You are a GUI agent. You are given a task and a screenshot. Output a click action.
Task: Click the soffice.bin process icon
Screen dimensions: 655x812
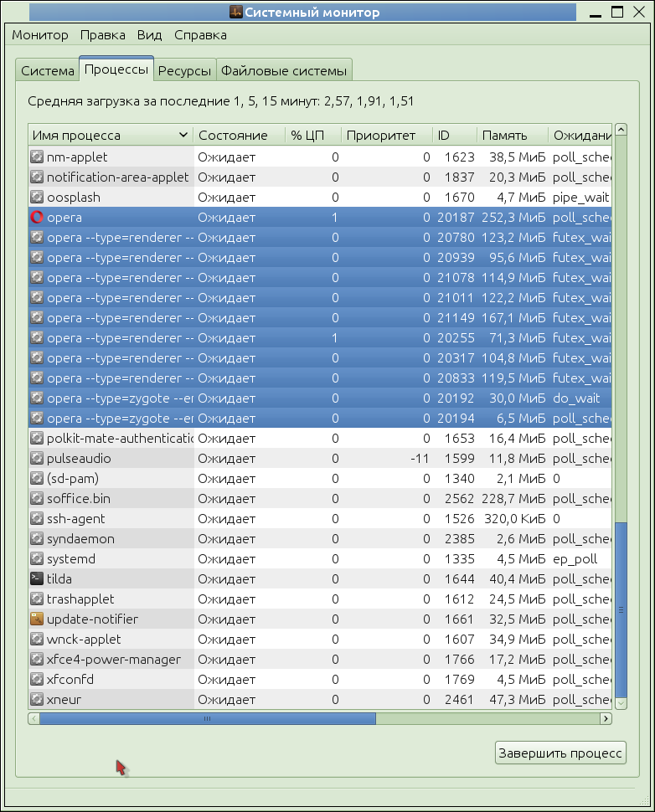pyautogui.click(x=37, y=499)
